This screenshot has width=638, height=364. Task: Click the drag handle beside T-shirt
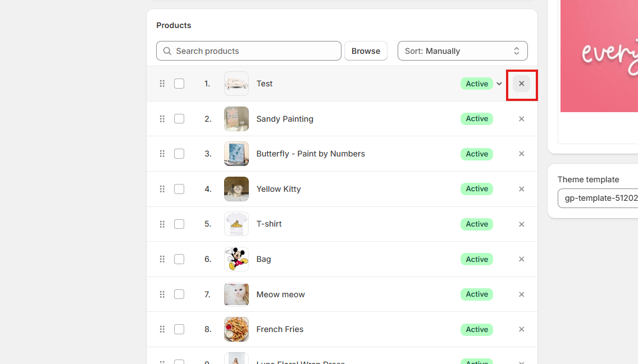[162, 224]
